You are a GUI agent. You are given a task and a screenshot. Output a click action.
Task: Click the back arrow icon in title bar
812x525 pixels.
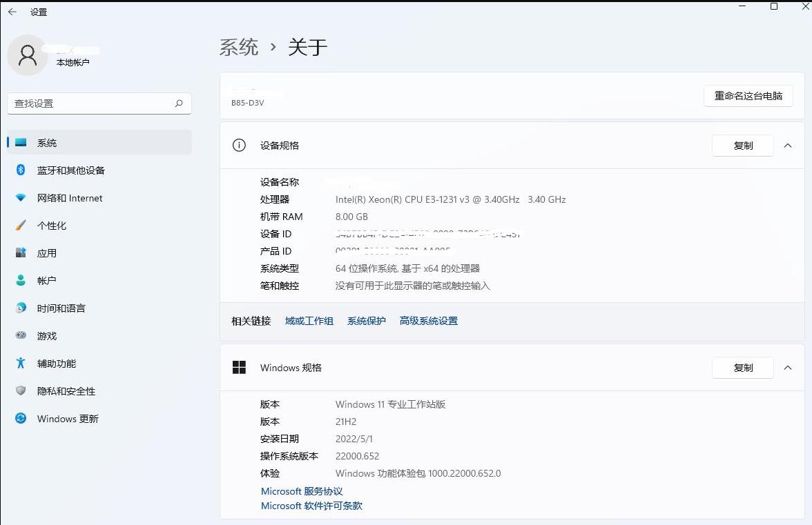click(12, 12)
